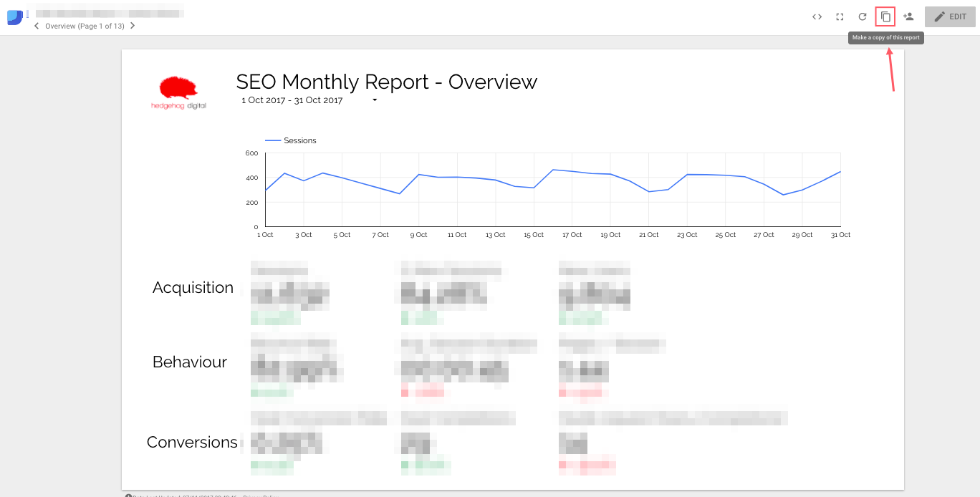Image resolution: width=980 pixels, height=497 pixels.
Task: Click the data last updated info icon
Action: 128,495
